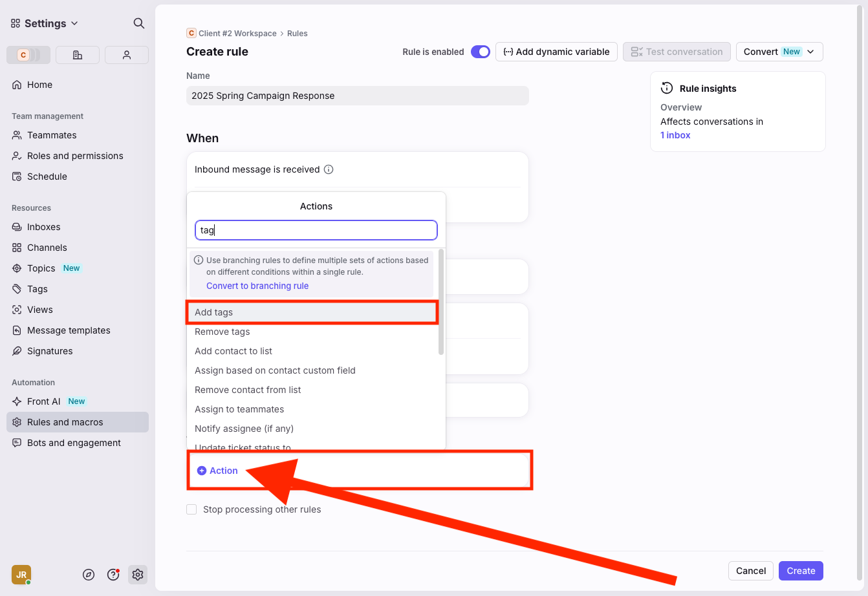The image size is (868, 596).
Task: Select Add tags from actions list
Action: [214, 312]
